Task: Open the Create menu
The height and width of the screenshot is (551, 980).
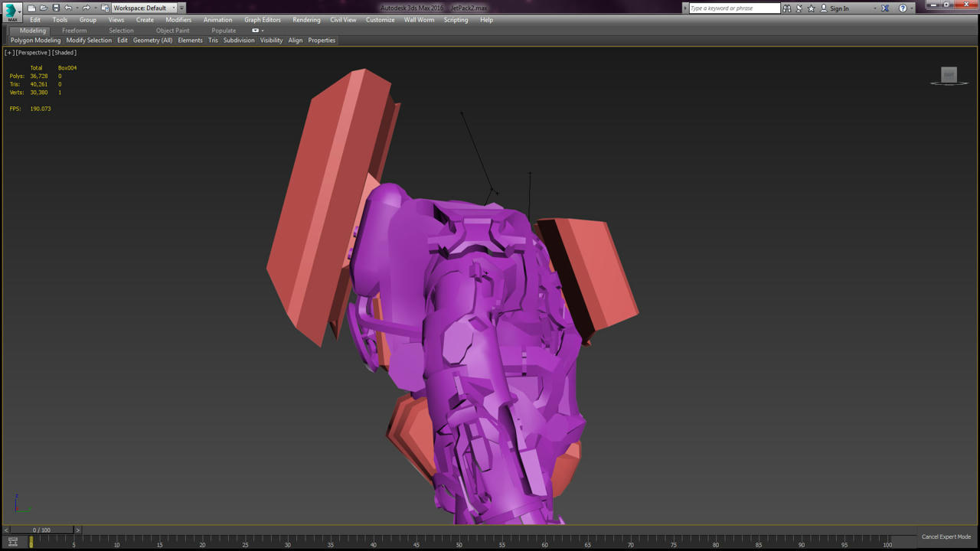Action: 145,20
